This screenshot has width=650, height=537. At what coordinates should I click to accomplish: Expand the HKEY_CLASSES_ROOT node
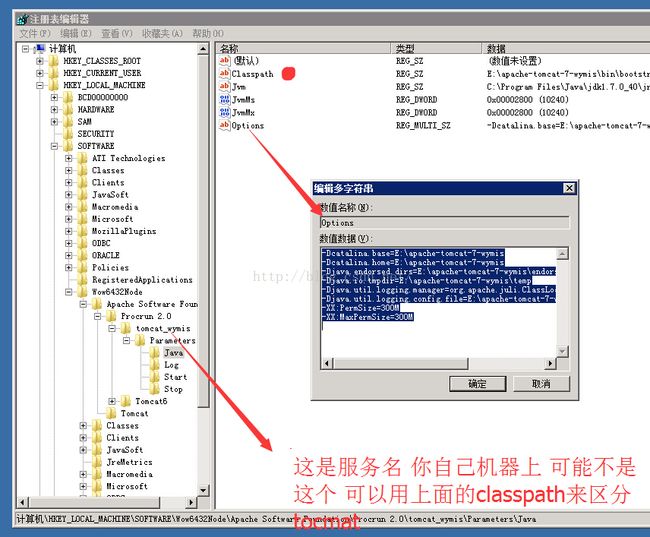pyautogui.click(x=40, y=61)
